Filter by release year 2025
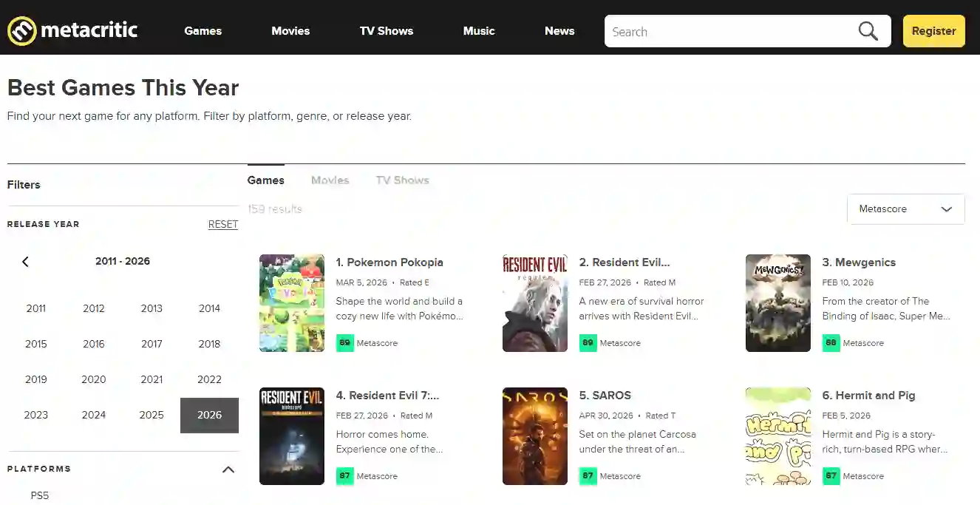Screen dimensions: 980x505 152,415
